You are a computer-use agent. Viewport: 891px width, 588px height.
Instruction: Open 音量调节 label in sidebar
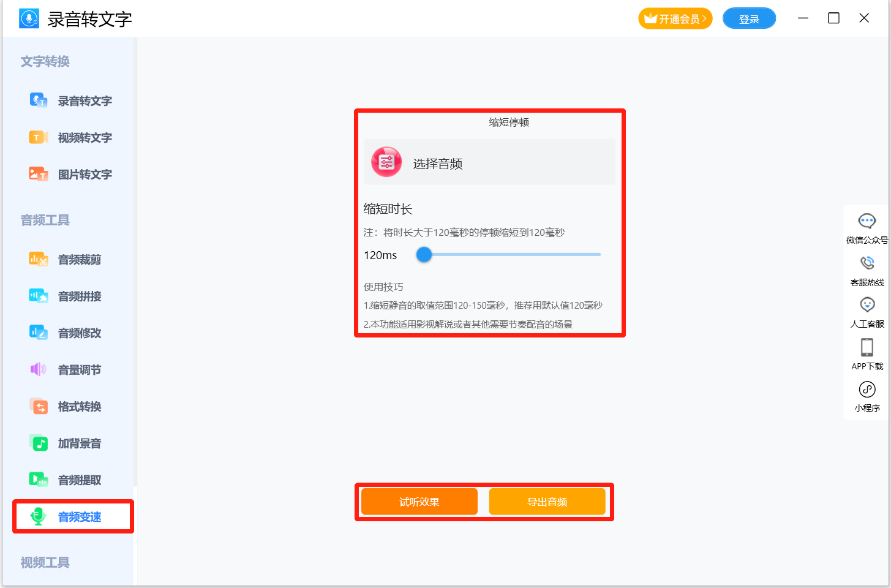[x=80, y=370]
